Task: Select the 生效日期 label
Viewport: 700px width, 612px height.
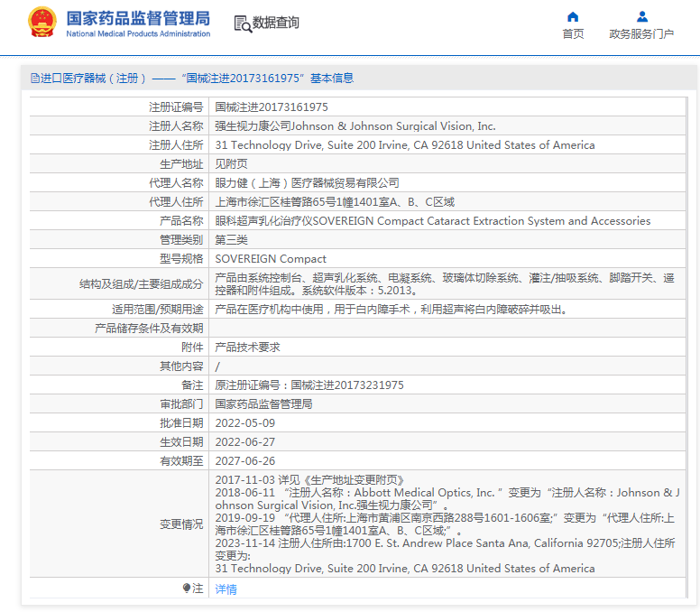Action: 181,441
